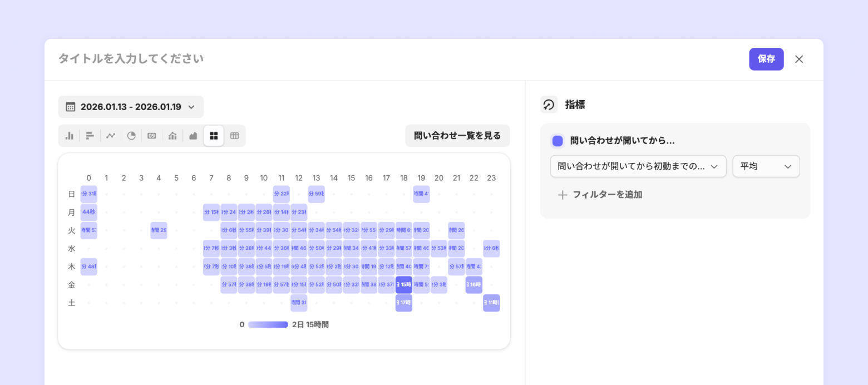Viewport: 868px width, 385px height.
Task: Select the combo bar-line chart icon
Action: point(172,136)
